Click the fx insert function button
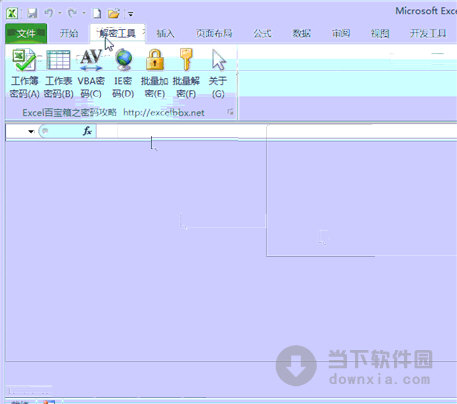 87,131
